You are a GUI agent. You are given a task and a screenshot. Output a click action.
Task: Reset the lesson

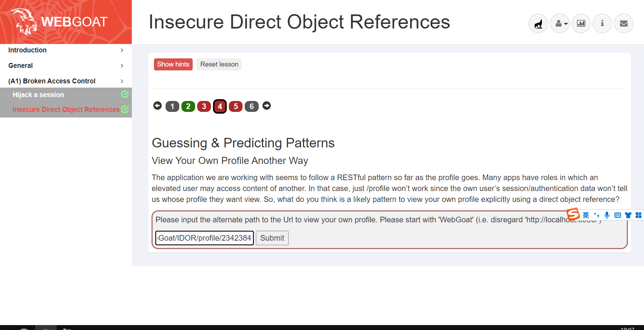point(219,64)
